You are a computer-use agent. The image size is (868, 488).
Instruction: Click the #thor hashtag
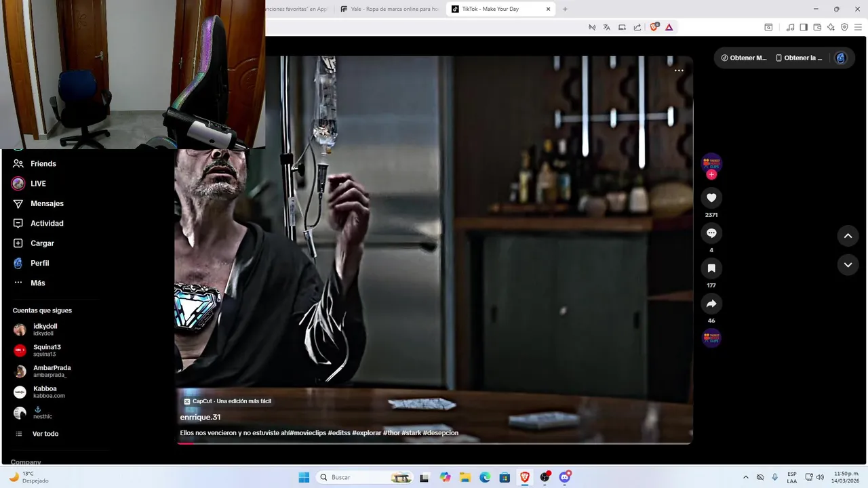[x=391, y=433]
